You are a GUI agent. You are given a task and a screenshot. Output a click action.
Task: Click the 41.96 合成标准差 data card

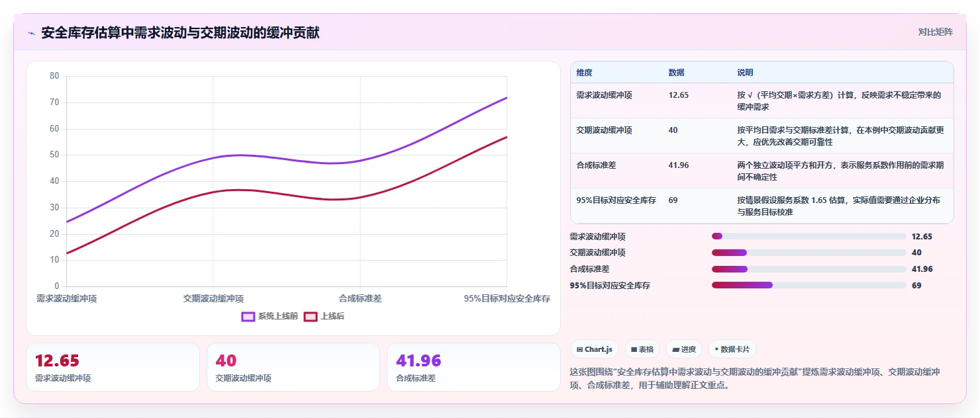pyautogui.click(x=473, y=367)
